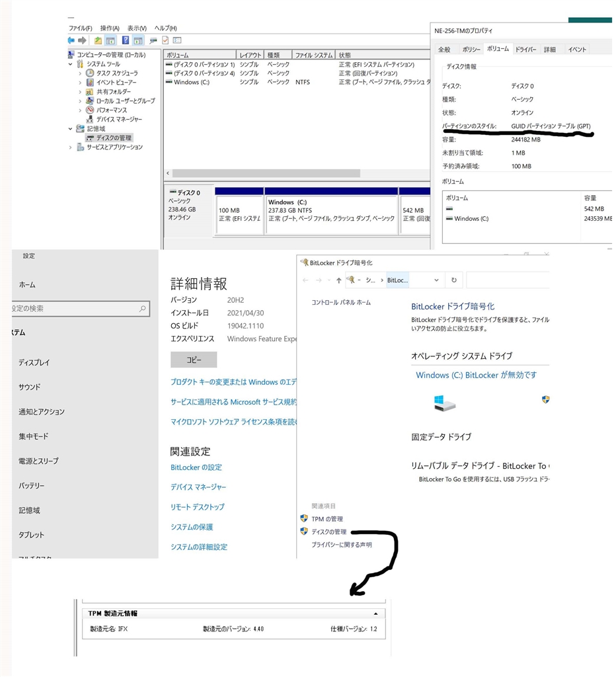Image resolution: width=616 pixels, height=677 pixels.
Task: Collapse the システム ツール tree node
Action: [x=70, y=64]
